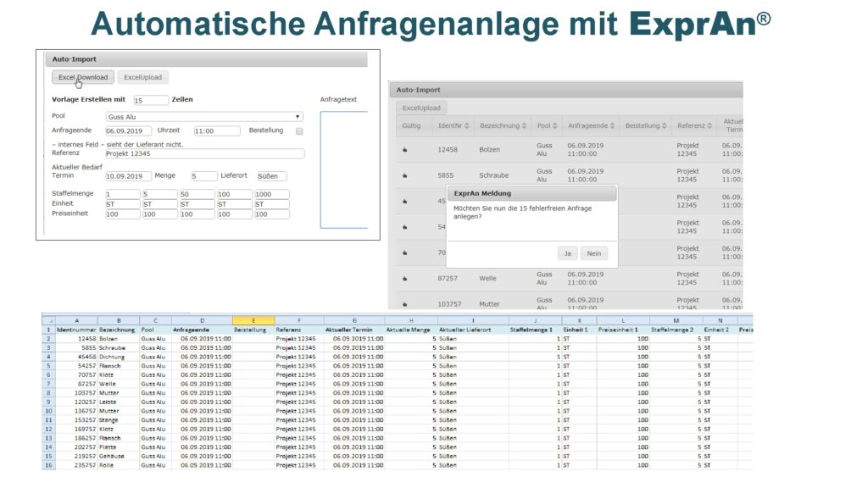Enable the Beistellung checkbox

point(299,131)
